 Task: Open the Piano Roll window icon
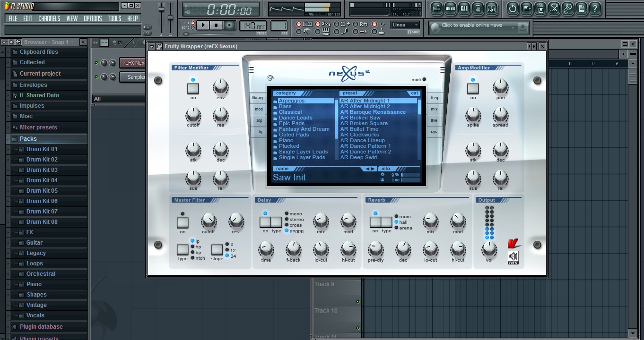[464, 8]
